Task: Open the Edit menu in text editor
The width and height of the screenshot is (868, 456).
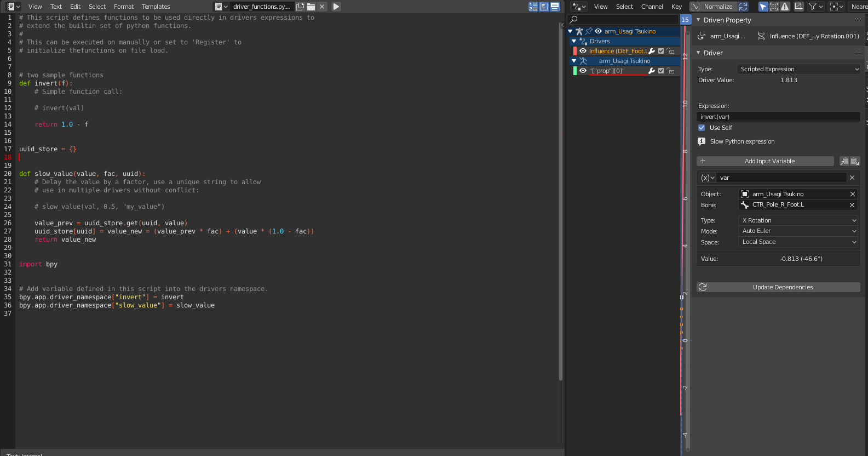Action: tap(76, 7)
